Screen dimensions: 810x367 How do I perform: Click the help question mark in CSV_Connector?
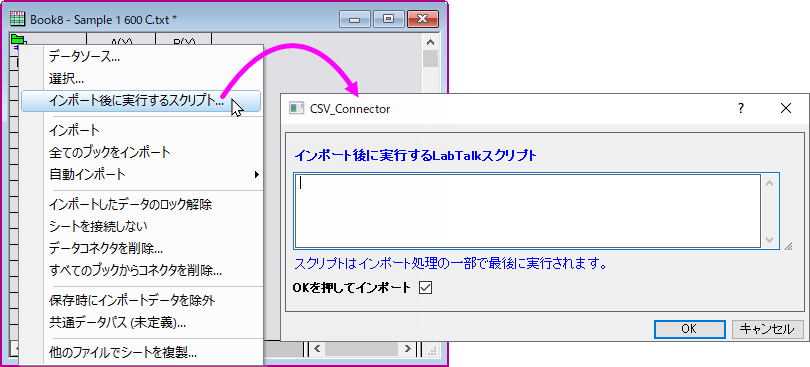point(741,108)
